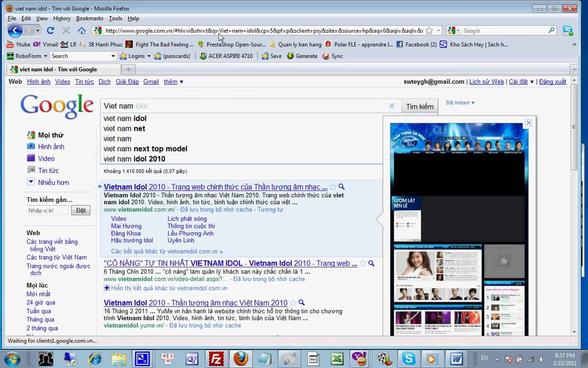
Task: Expand the RoboForm Search box dropdown
Action: point(113,56)
